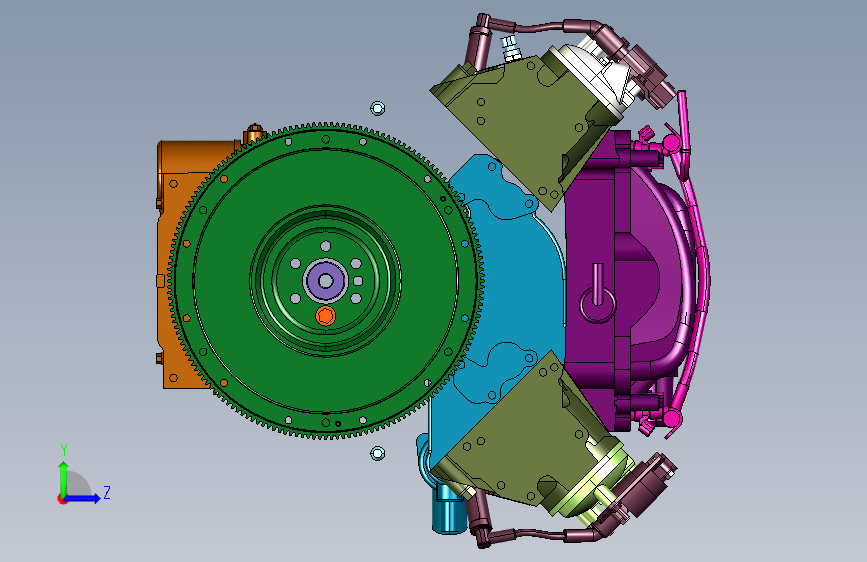Pick the small ring below the flywheel
867x562 pixels.
(x=377, y=454)
